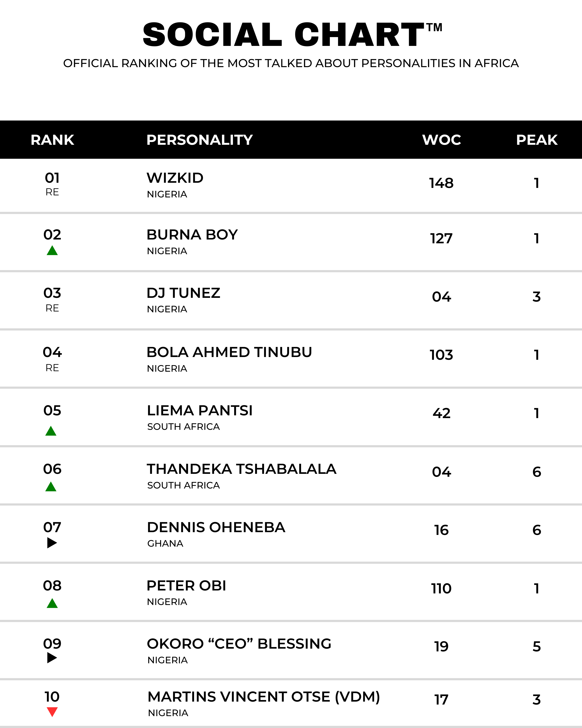
Task: Click the WOC column header
Action: (441, 140)
